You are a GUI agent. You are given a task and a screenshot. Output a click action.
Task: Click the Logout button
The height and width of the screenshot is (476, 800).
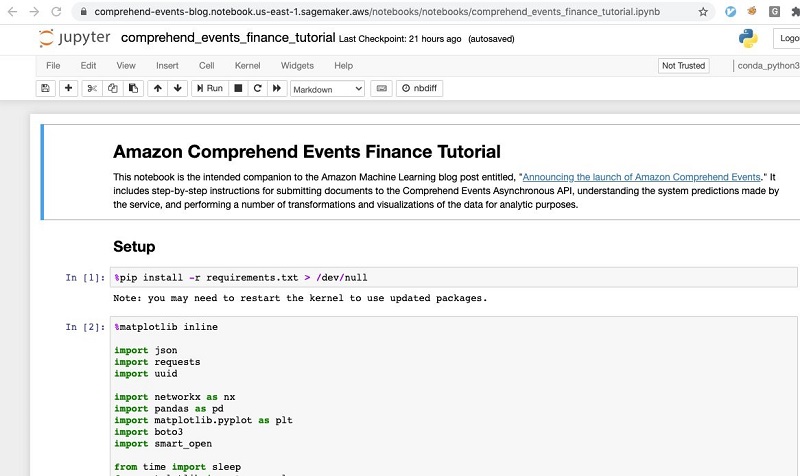[x=788, y=38]
